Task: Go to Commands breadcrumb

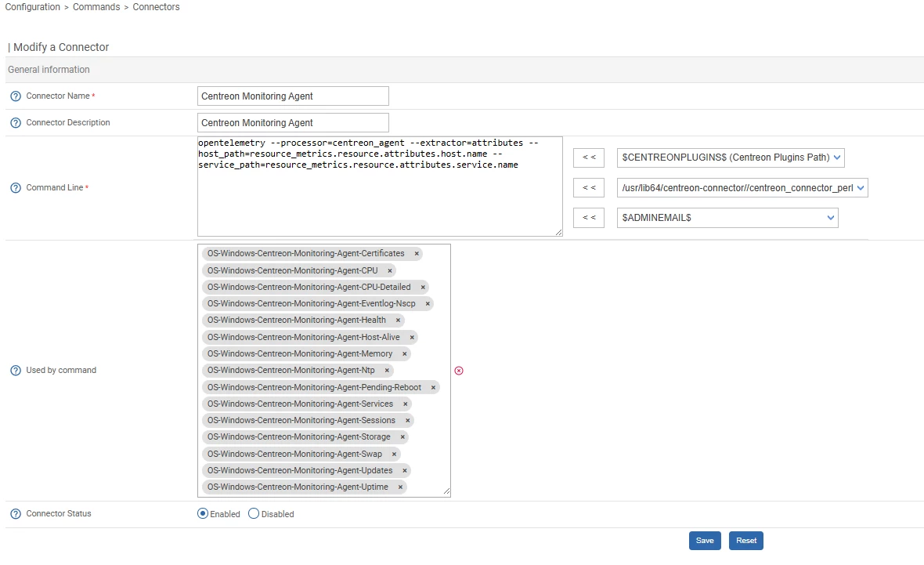Action: pyautogui.click(x=96, y=7)
